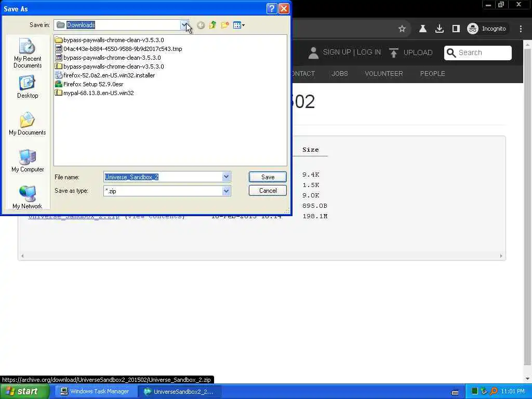The width and height of the screenshot is (532, 399).
Task: Click LOG IN link on archive.org
Action: pyautogui.click(x=369, y=52)
